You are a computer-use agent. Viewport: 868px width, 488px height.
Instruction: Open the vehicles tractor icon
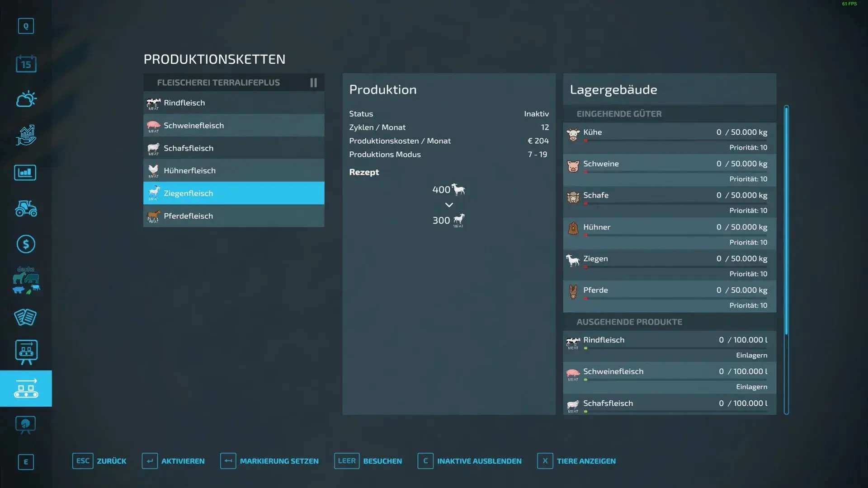26,208
